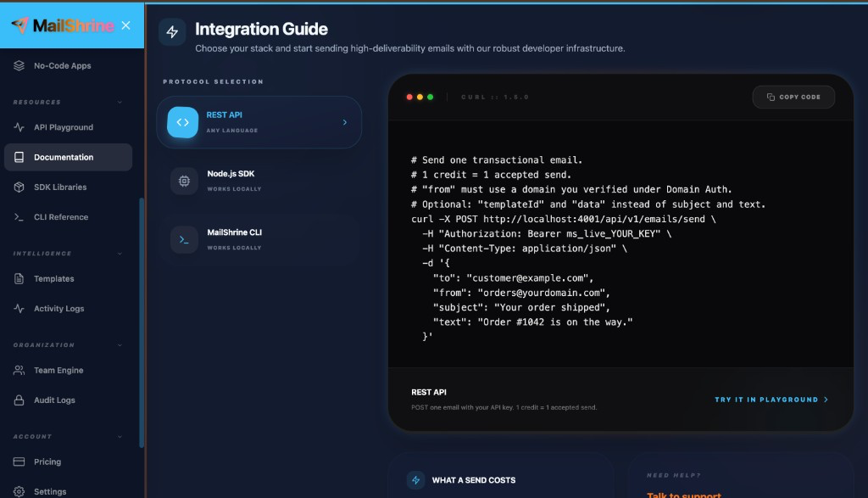Open CLI Reference page
Viewport: 868px width, 498px height.
68,217
